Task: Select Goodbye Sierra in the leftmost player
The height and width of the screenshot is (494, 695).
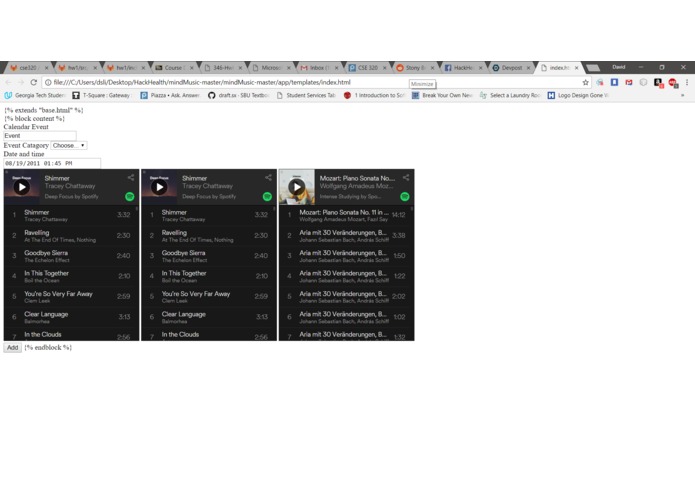Action: pyautogui.click(x=71, y=256)
